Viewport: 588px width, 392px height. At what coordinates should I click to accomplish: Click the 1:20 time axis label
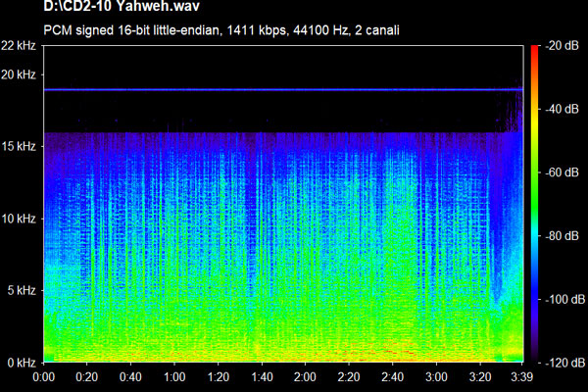[x=219, y=376]
